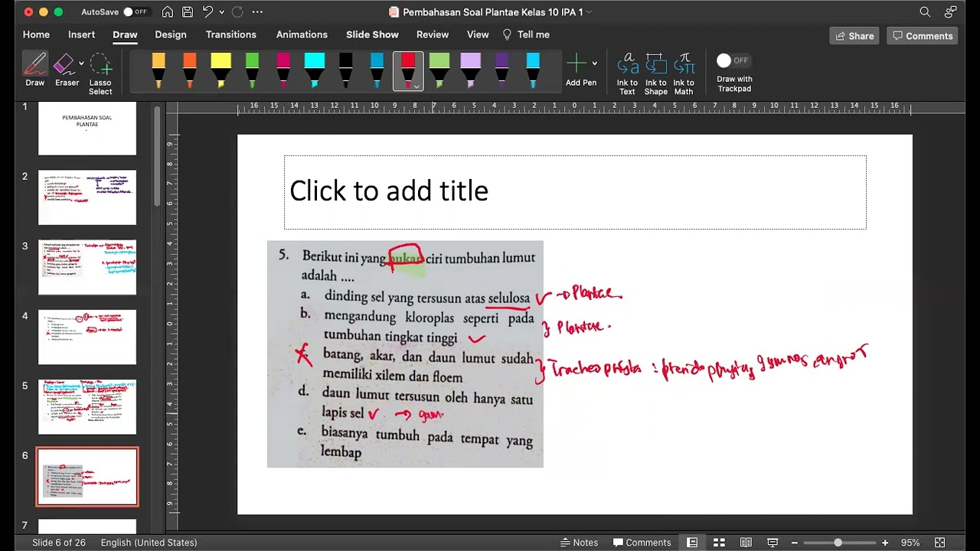The width and height of the screenshot is (980, 551).
Task: Open the Search magnifier
Action: (x=925, y=12)
